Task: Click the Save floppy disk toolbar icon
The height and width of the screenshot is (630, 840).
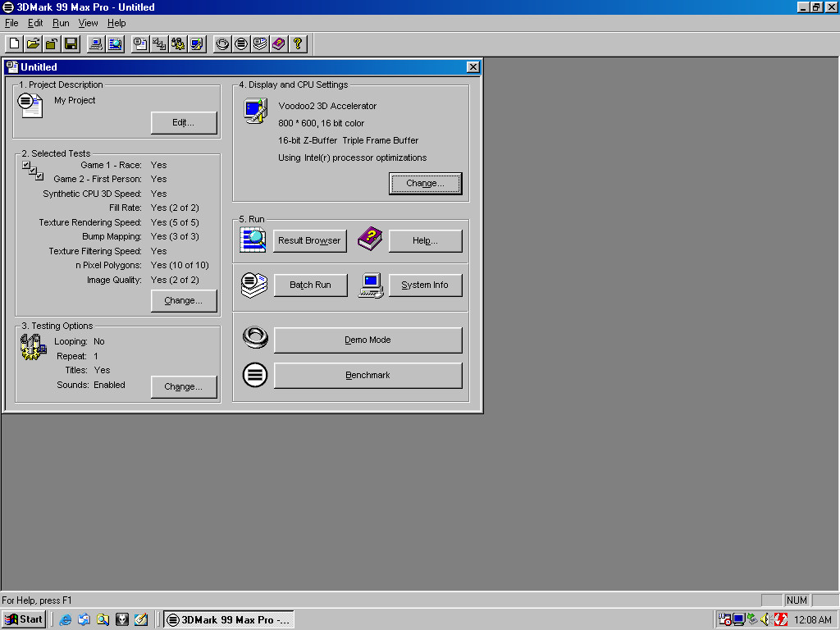Action: pos(71,43)
